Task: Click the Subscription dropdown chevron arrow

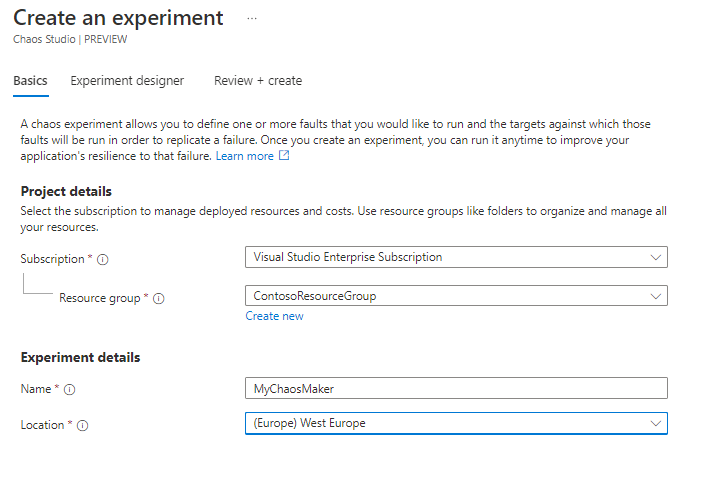Action: pyautogui.click(x=655, y=257)
